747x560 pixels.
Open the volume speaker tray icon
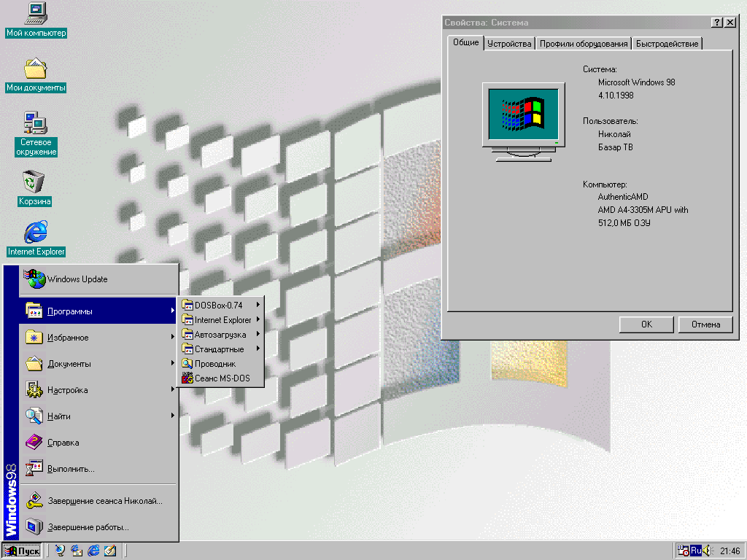(707, 551)
